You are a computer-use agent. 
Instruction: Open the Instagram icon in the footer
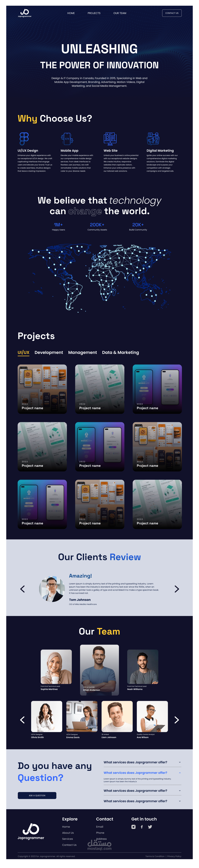tap(133, 827)
